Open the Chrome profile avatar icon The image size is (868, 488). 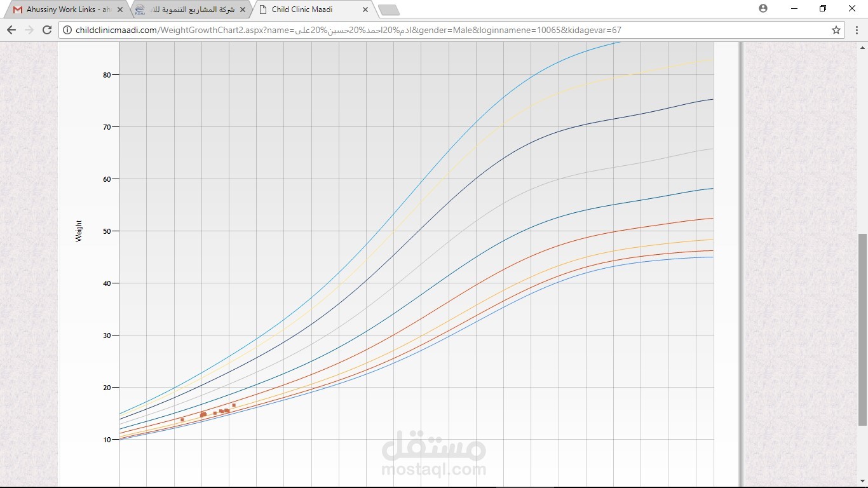pyautogui.click(x=763, y=8)
